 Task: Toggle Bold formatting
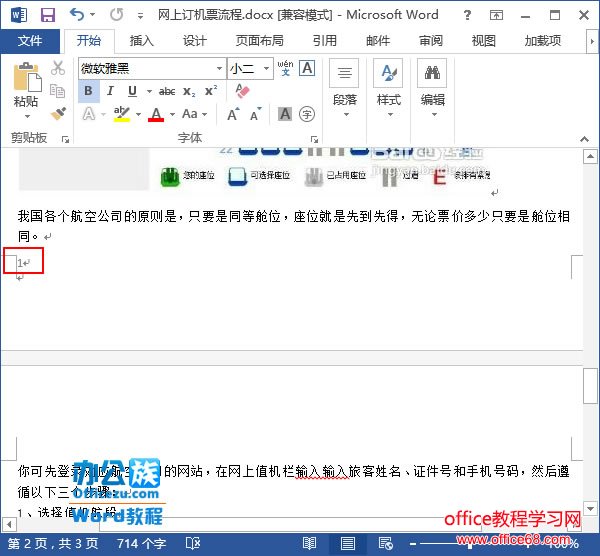pos(88,91)
